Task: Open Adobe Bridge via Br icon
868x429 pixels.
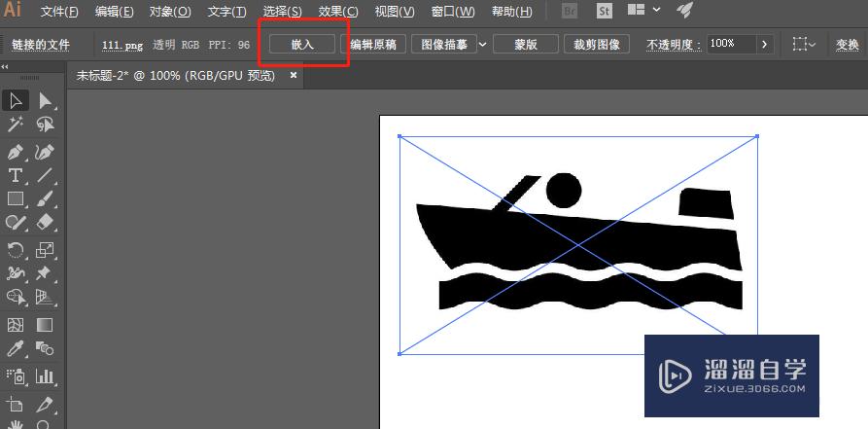Action: [x=569, y=11]
